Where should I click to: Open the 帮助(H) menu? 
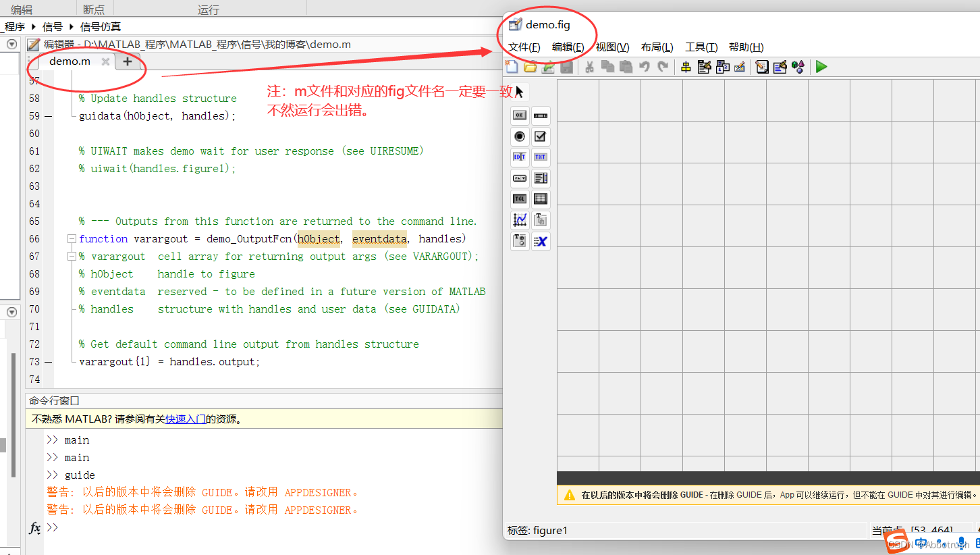pos(746,47)
